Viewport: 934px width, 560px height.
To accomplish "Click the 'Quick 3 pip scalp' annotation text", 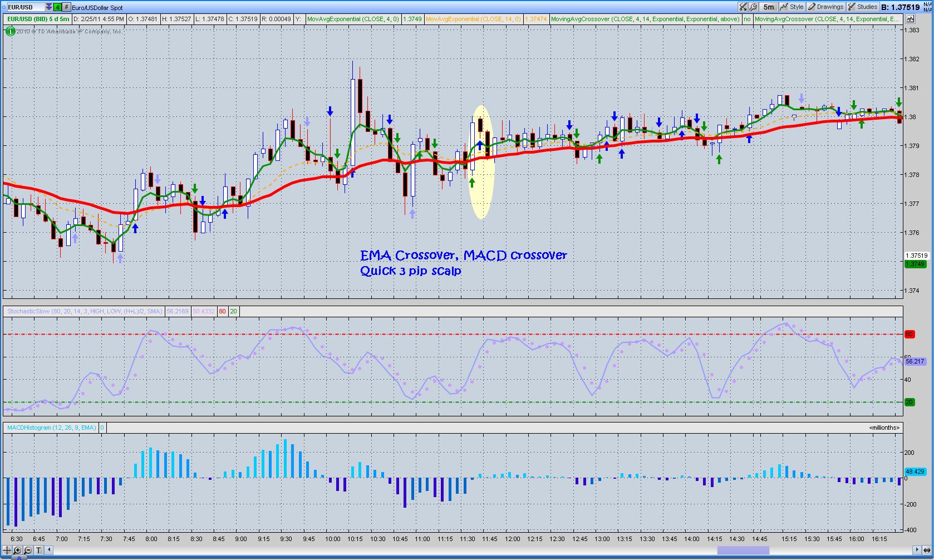I will [411, 271].
